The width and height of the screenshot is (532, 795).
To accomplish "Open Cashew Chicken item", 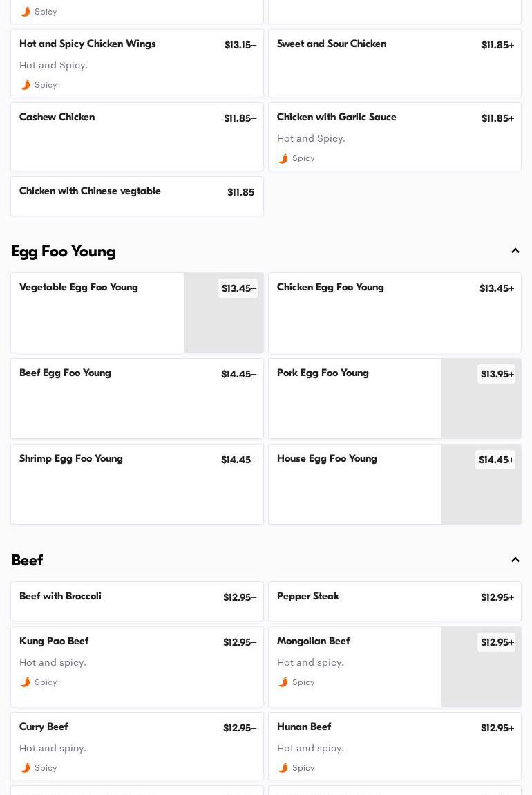I will tap(137, 137).
